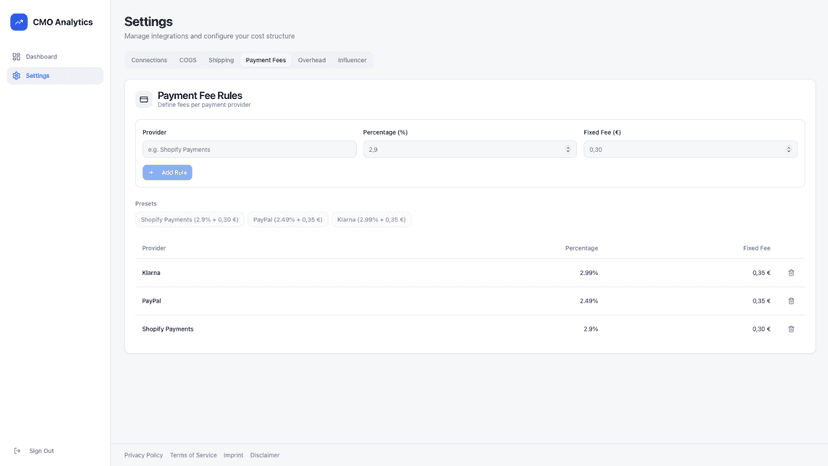
Task: Click the CMO Analytics brand name
Action: point(63,22)
